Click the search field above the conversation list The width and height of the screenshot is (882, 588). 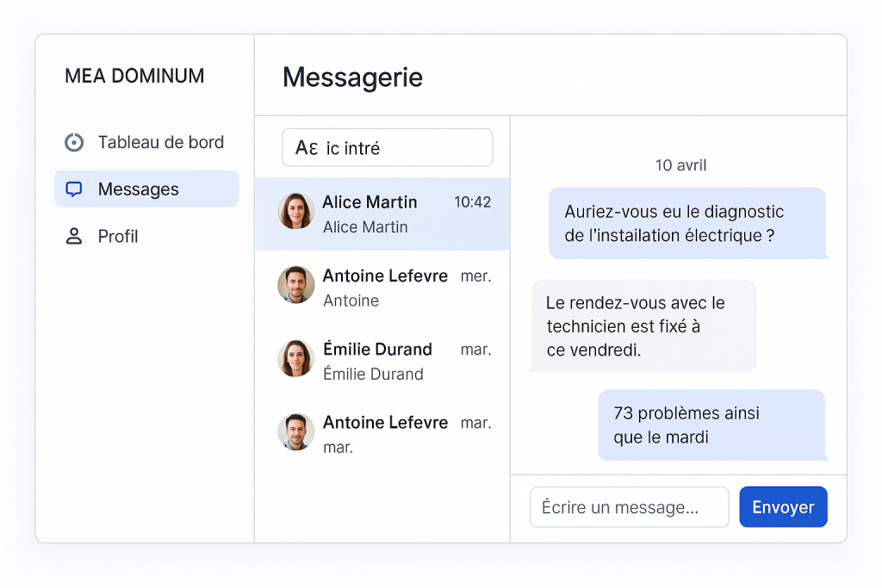pos(388,148)
